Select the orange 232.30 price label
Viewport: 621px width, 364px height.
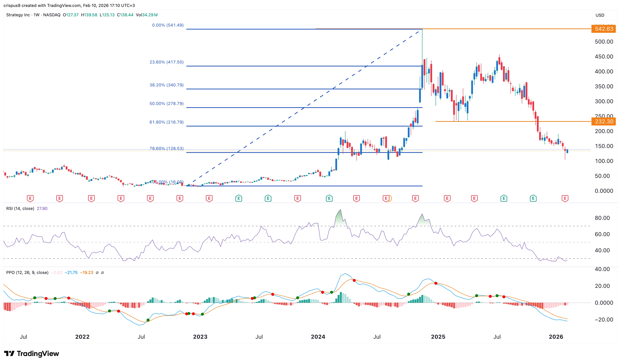604,121
